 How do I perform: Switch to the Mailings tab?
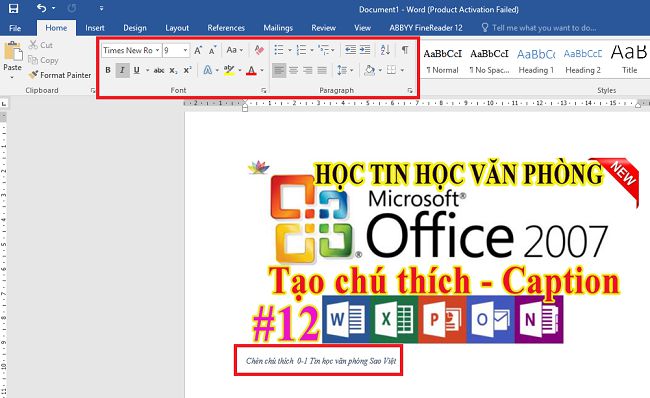click(x=278, y=28)
